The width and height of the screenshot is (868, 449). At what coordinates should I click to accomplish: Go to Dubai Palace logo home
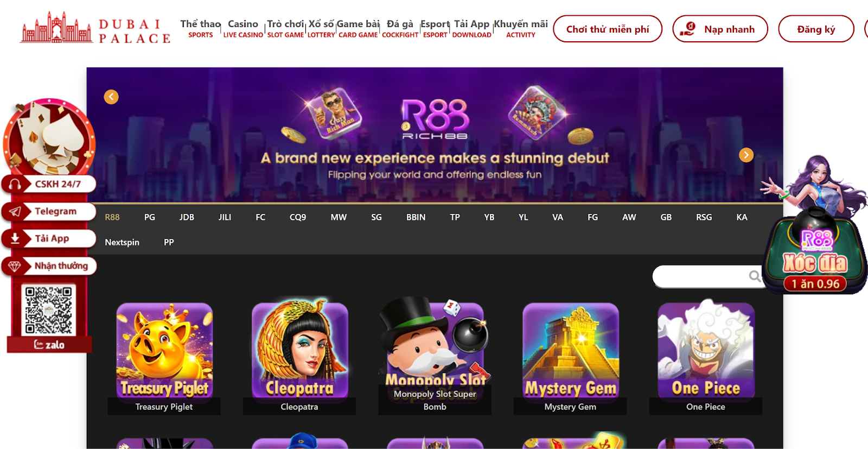coord(96,28)
